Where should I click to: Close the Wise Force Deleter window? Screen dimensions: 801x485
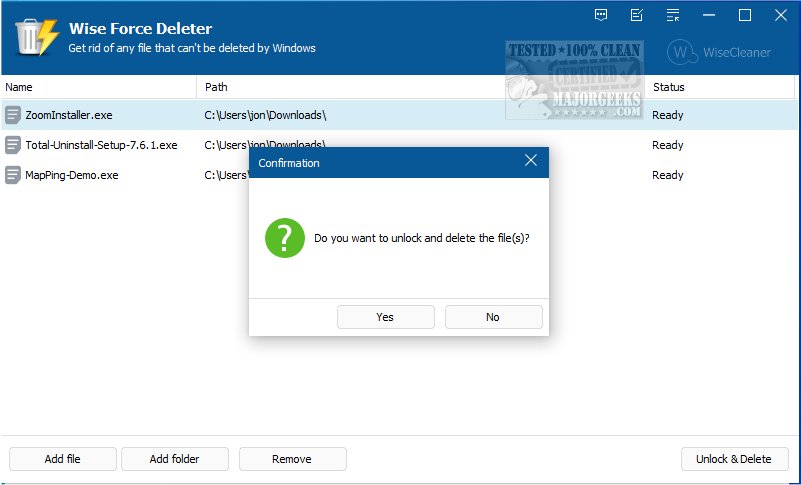pos(781,15)
